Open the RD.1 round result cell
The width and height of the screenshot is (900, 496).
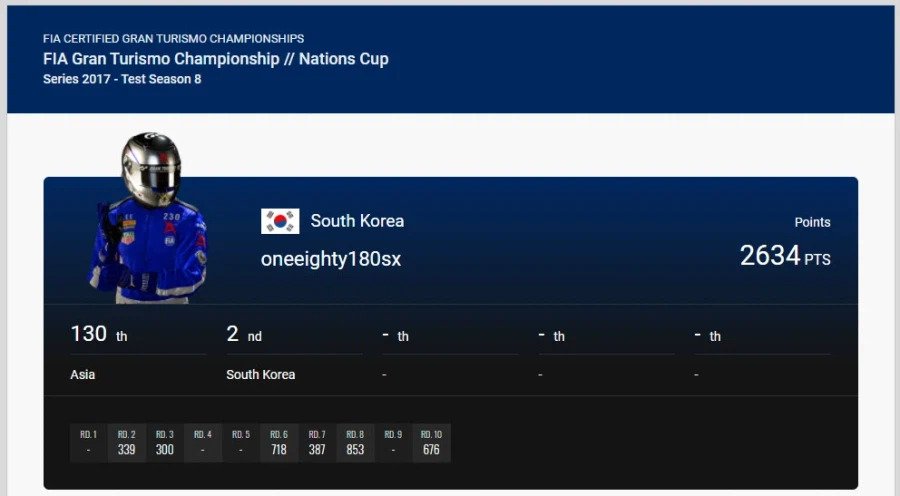pyautogui.click(x=89, y=442)
